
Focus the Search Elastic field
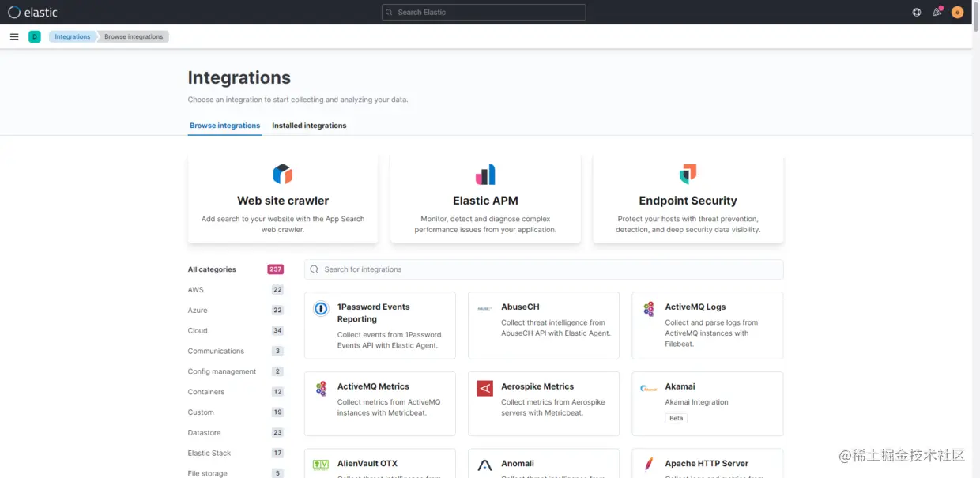click(x=484, y=12)
